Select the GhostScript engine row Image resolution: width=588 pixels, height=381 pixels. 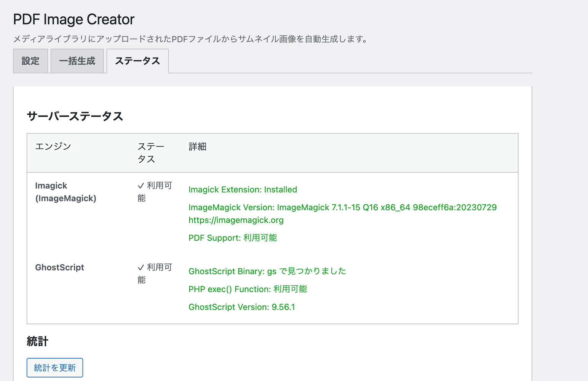(59, 267)
